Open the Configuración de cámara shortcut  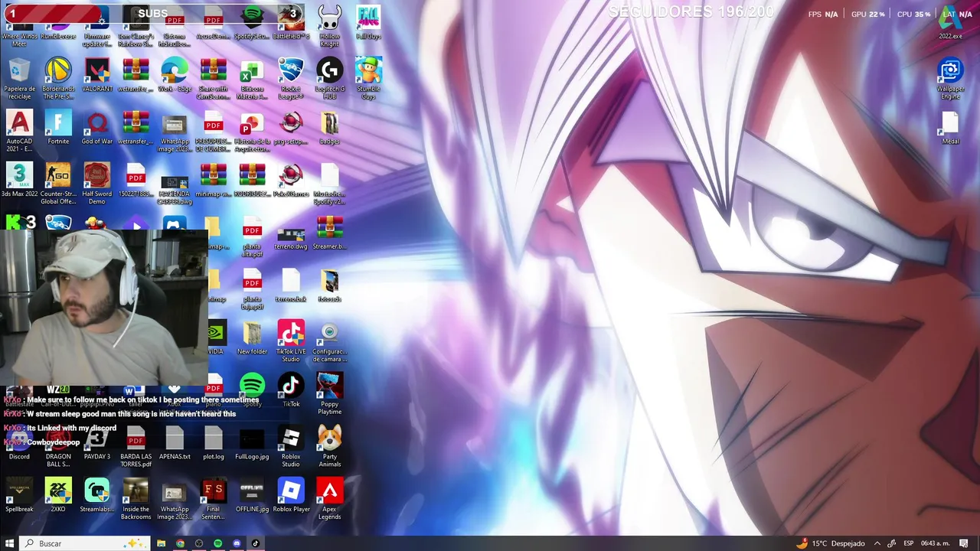point(329,341)
